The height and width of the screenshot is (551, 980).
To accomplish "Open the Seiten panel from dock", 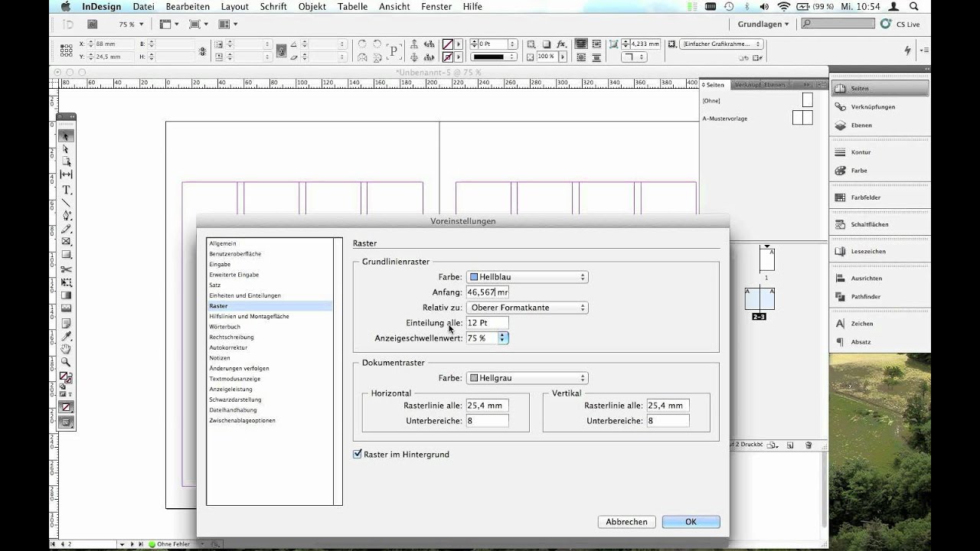I will coord(880,88).
